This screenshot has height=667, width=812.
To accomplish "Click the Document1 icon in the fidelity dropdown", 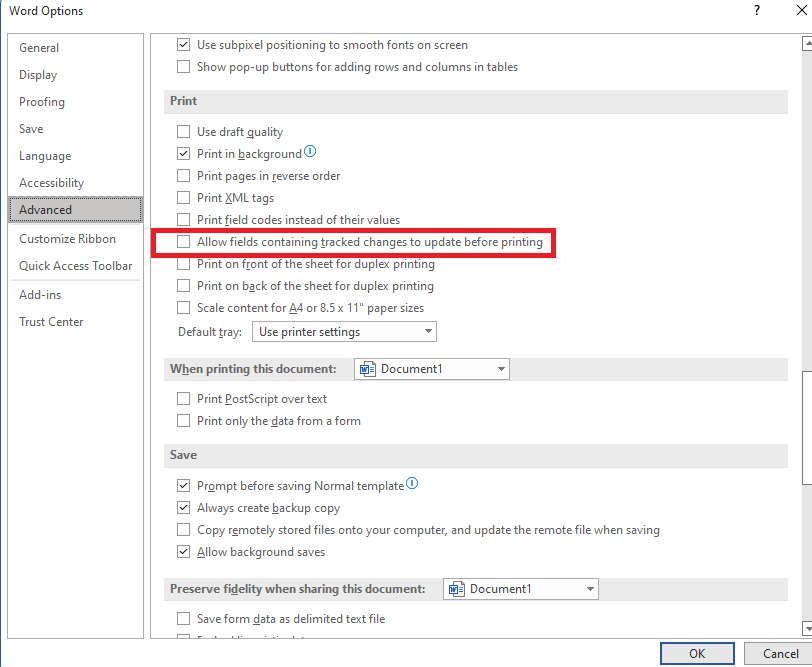I will (x=457, y=589).
